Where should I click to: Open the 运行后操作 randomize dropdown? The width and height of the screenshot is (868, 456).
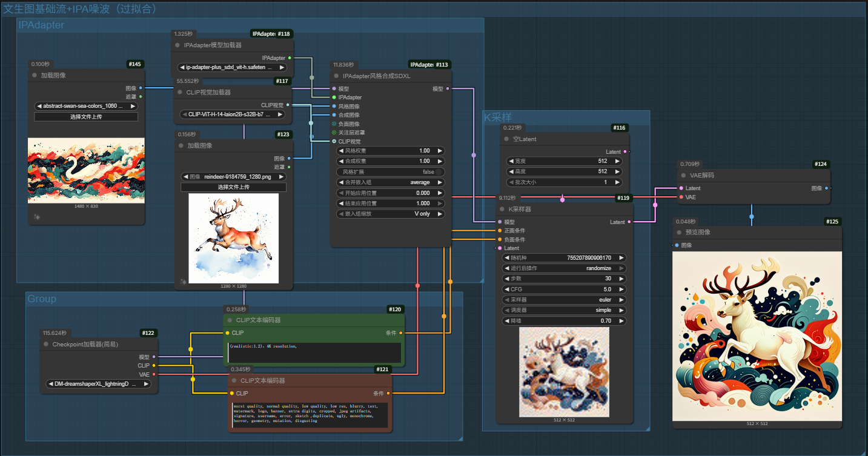pyautogui.click(x=564, y=268)
